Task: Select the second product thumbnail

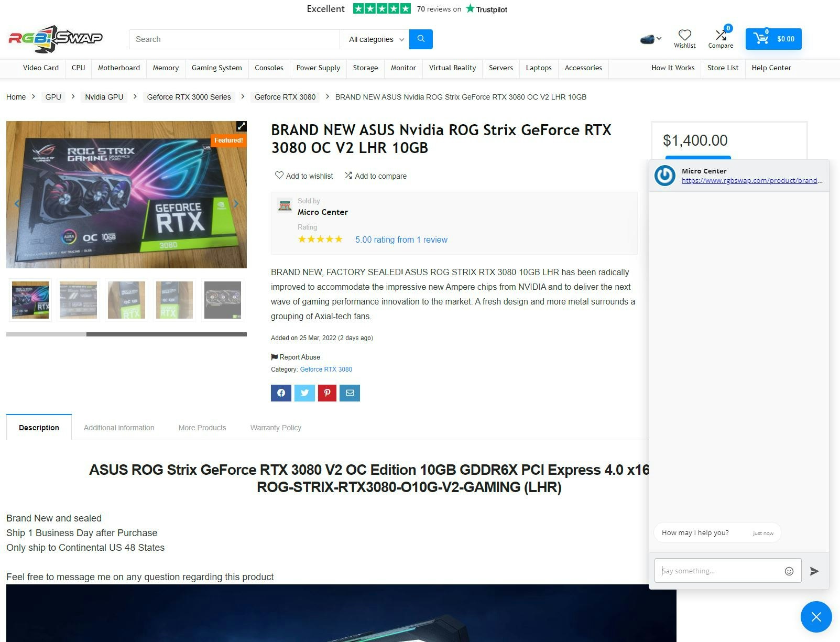Action: [x=78, y=300]
